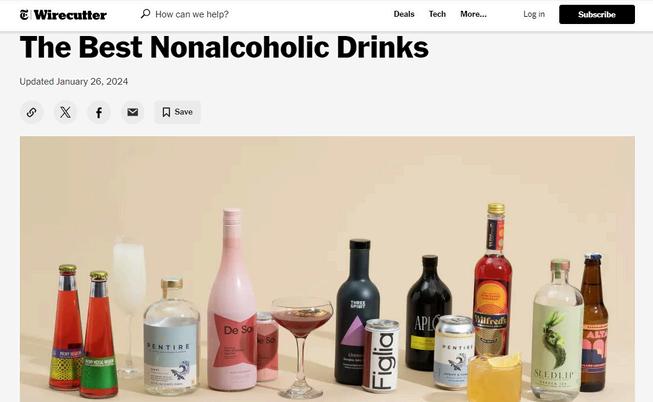653x402 pixels.
Task: Open the Deals section
Action: pyautogui.click(x=404, y=14)
